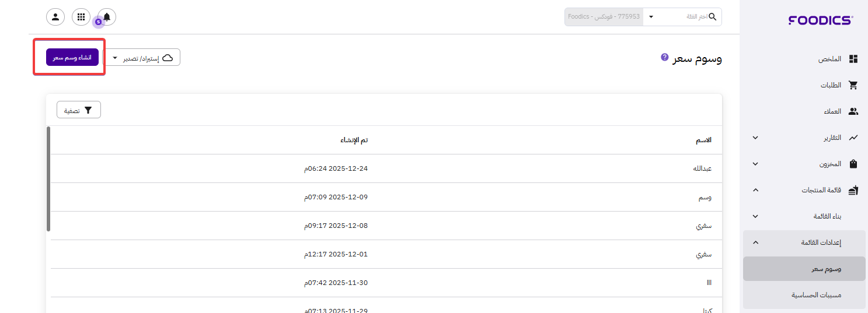This screenshot has width=868, height=313.
Task: Open the user profile icon
Action: (55, 17)
